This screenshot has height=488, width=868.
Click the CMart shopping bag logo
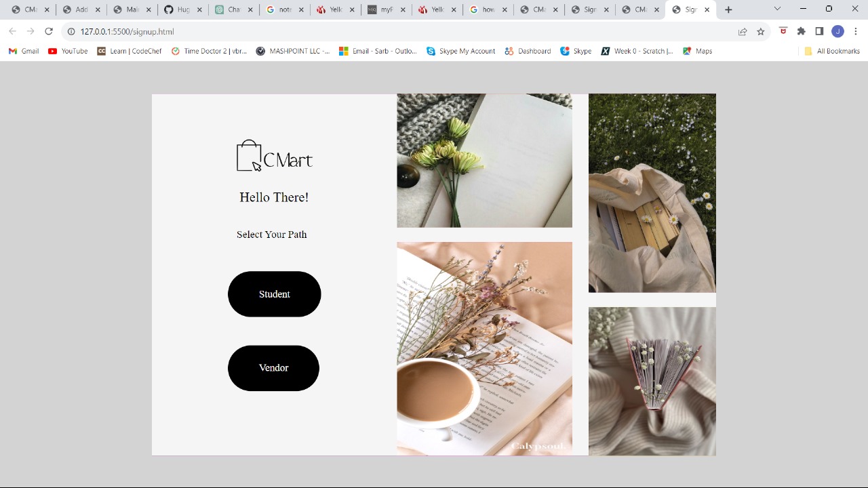(274, 156)
